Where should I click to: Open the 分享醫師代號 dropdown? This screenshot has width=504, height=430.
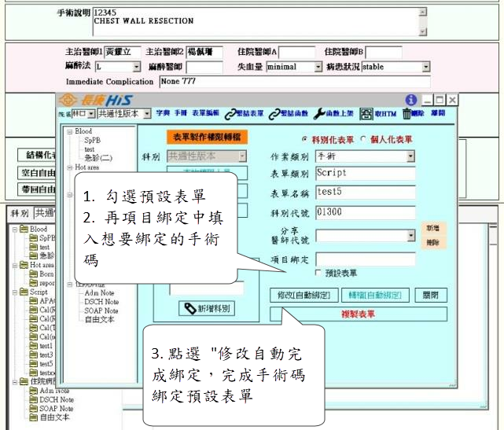tap(410, 236)
